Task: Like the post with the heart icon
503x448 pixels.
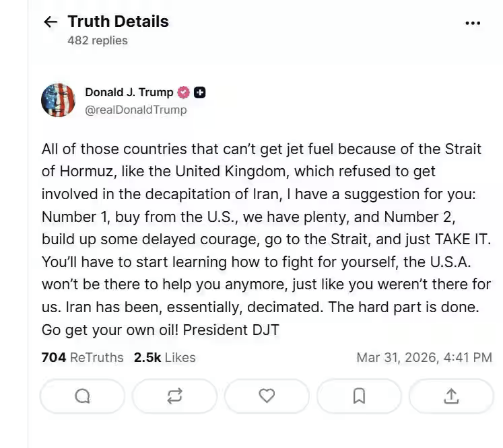Action: click(x=267, y=396)
